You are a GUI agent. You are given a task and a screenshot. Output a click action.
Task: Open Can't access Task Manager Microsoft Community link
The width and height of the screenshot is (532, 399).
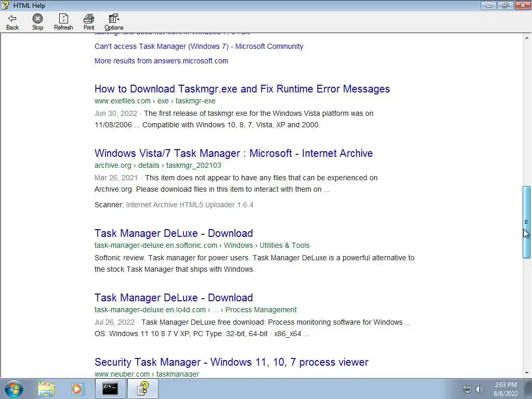tap(199, 46)
